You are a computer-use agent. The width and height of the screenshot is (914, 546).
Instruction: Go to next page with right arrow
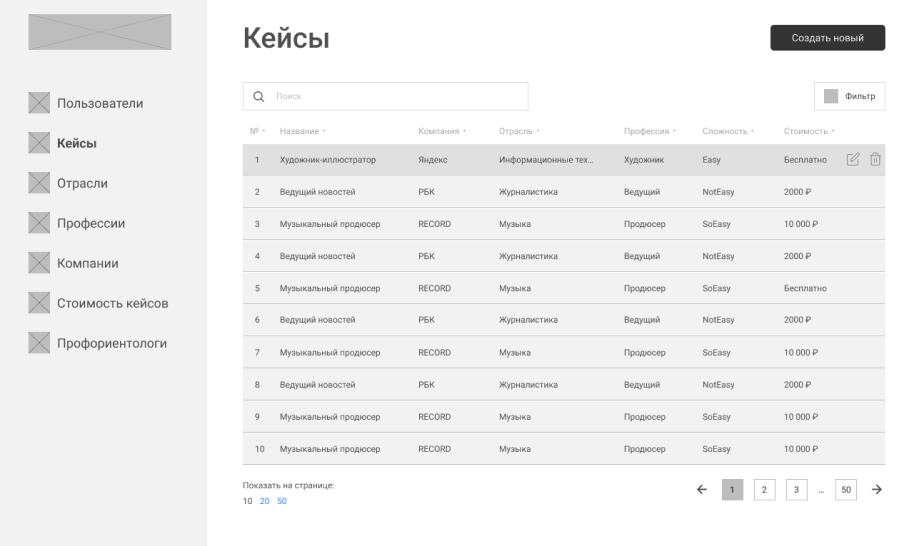877,488
